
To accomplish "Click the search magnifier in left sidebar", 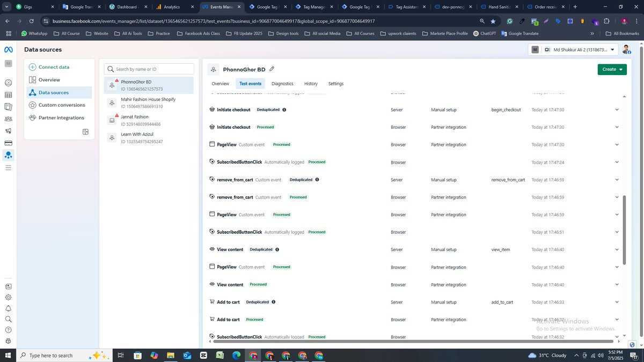I will click(x=8, y=319).
